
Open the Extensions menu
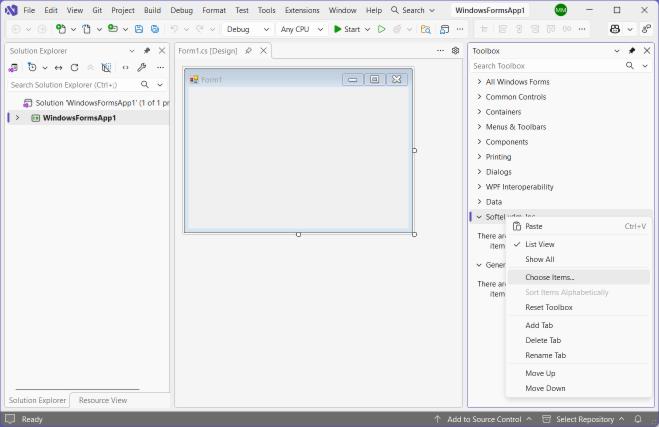302,10
